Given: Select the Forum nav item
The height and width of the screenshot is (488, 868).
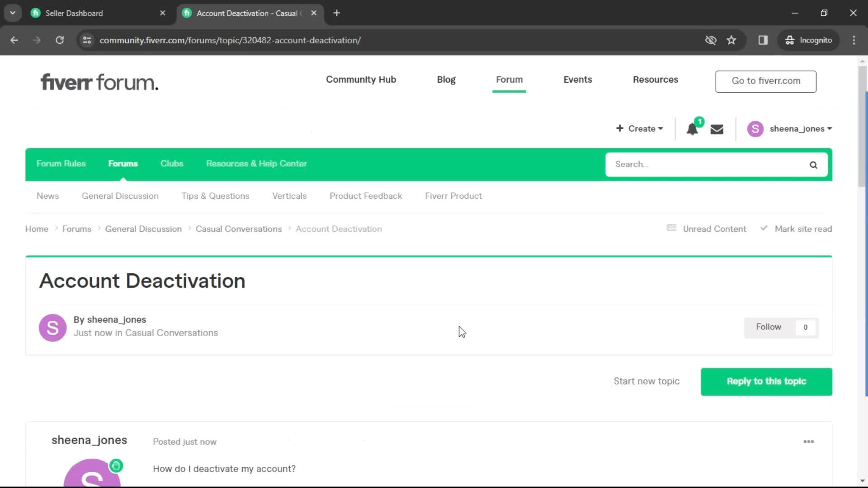Looking at the screenshot, I should click(509, 80).
